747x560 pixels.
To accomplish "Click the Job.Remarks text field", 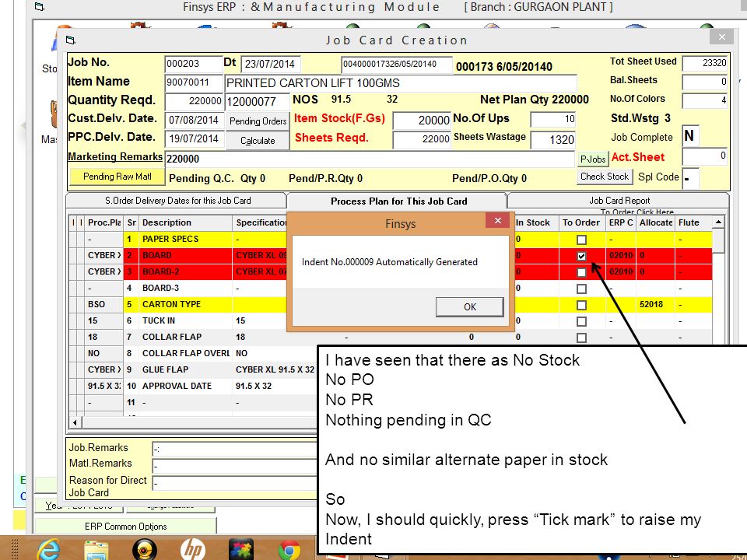I will pos(234,449).
